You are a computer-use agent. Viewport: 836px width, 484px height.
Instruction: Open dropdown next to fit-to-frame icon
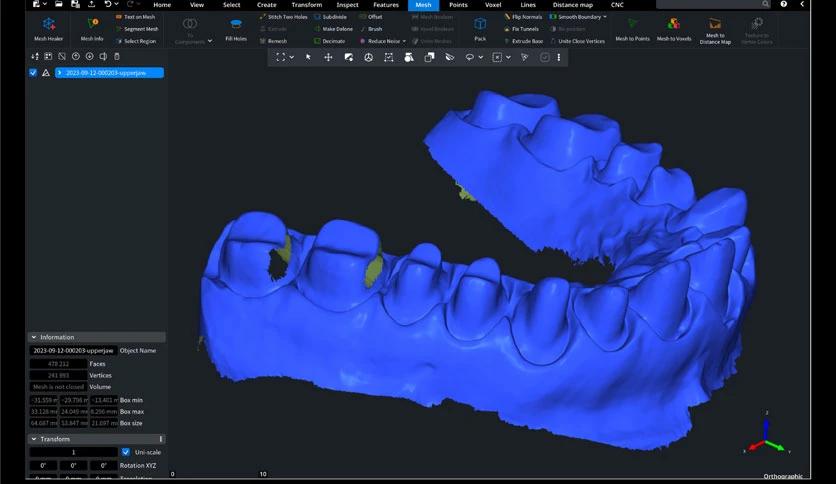coord(292,57)
